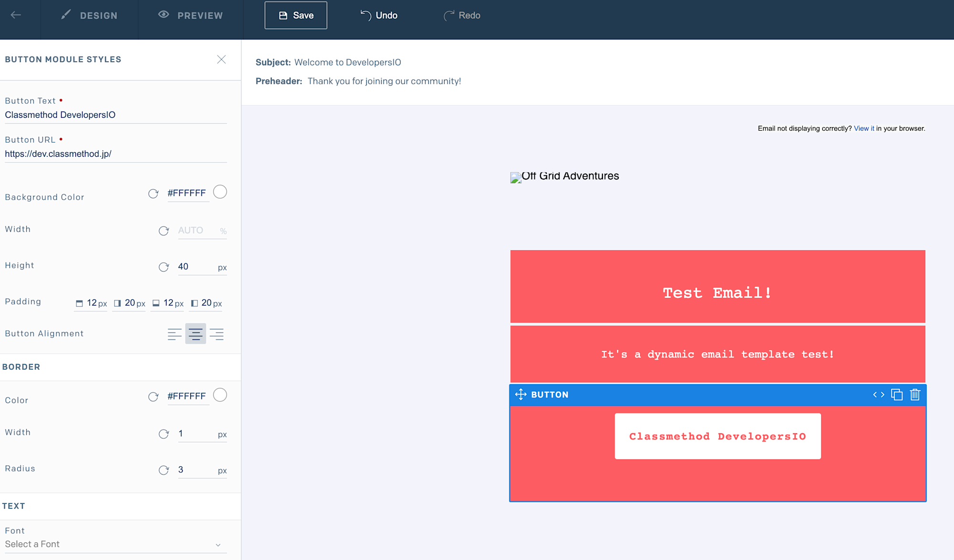
Task: Reset the border Color value
Action: 153,397
